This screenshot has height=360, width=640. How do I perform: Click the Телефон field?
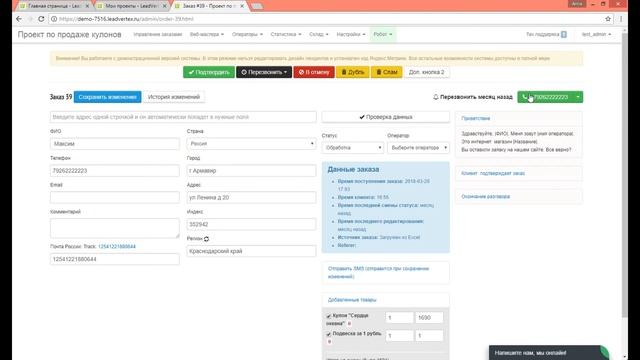(x=115, y=171)
